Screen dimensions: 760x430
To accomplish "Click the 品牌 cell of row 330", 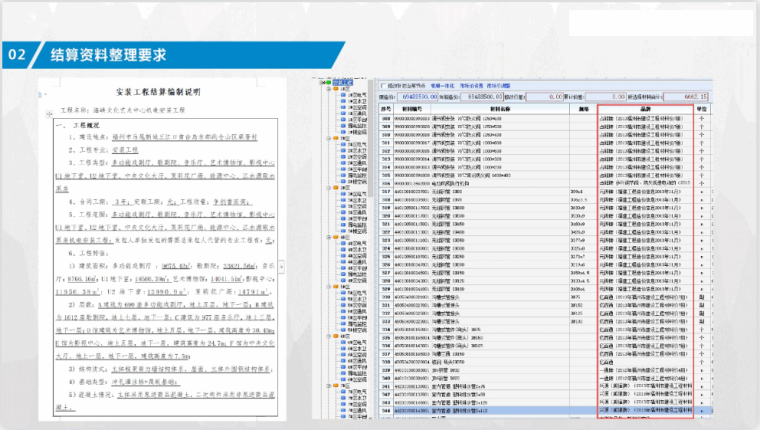I will (x=643, y=297).
